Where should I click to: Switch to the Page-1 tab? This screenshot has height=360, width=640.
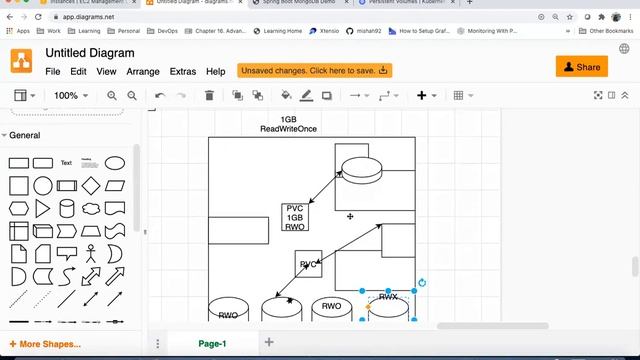[212, 344]
